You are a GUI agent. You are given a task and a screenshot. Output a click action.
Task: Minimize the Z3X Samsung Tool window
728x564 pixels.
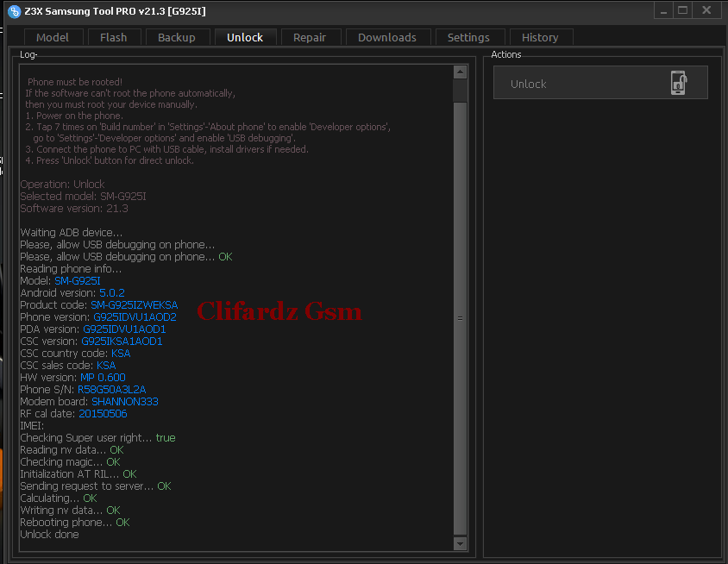(x=662, y=10)
